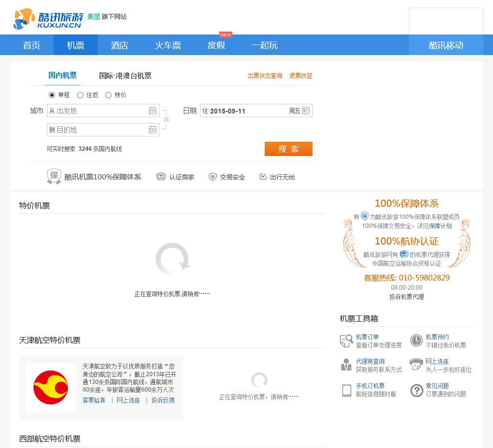This screenshot has height=448, width=493.
Task: Click the 100%航协认证 heading
Action: (406, 241)
